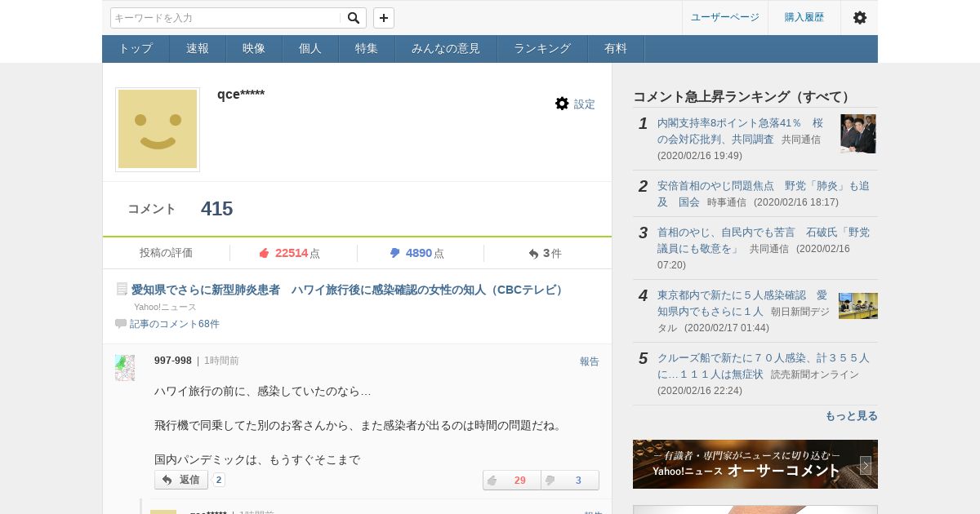Image resolution: width=980 pixels, height=514 pixels.
Task: Click the plus button beside search
Action: [x=384, y=18]
